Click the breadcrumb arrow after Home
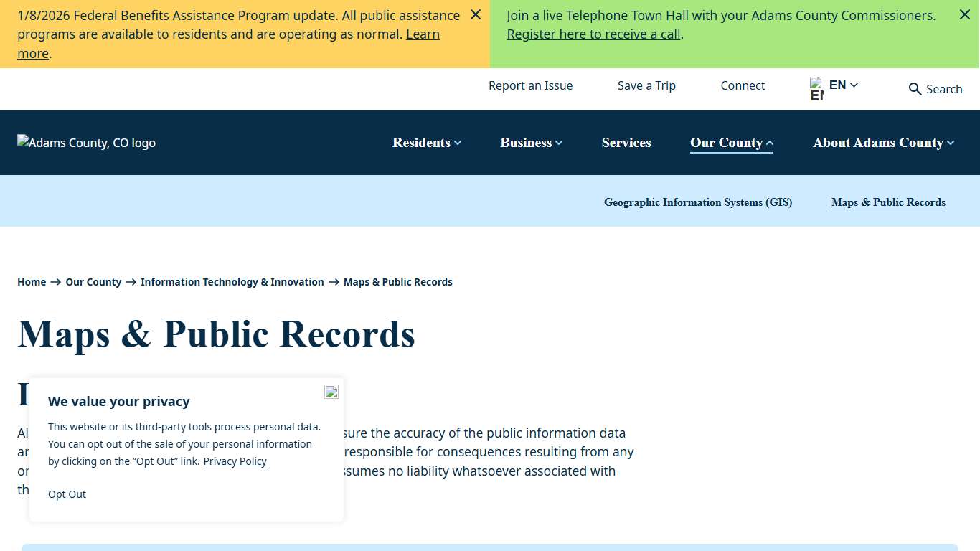The height and width of the screenshot is (551, 980). 53,282
